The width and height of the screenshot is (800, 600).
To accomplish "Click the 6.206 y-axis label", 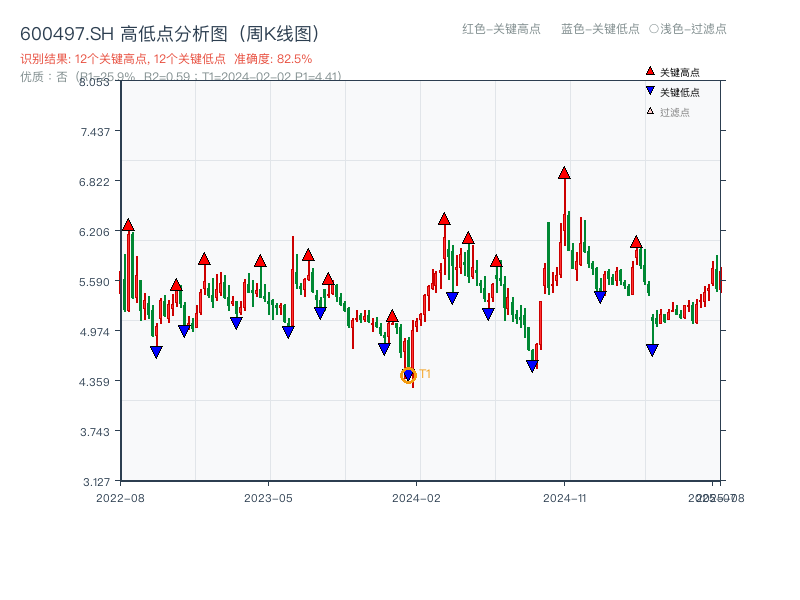I will click(x=94, y=232).
